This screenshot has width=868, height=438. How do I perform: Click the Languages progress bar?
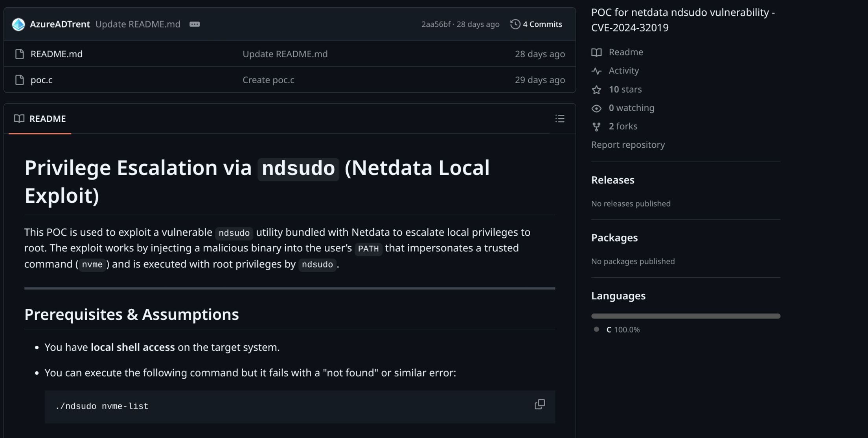686,316
